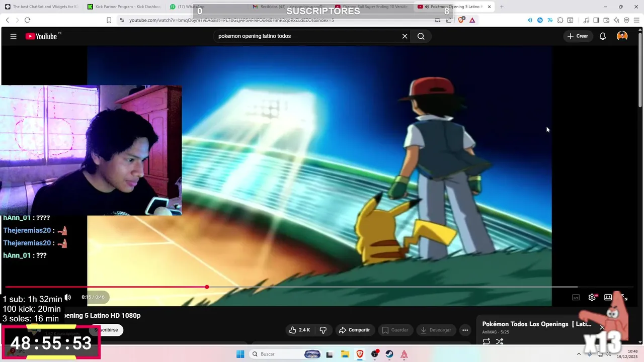View site information in the address bar

(121, 20)
